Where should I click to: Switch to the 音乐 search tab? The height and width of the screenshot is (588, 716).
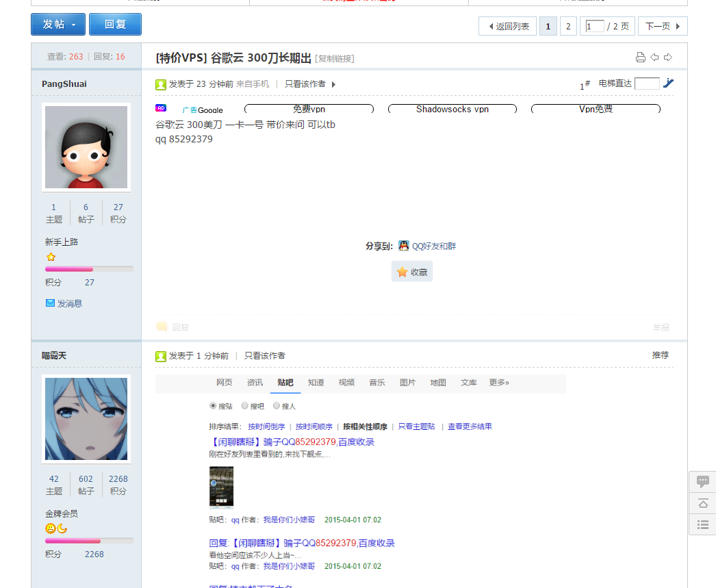(x=377, y=382)
